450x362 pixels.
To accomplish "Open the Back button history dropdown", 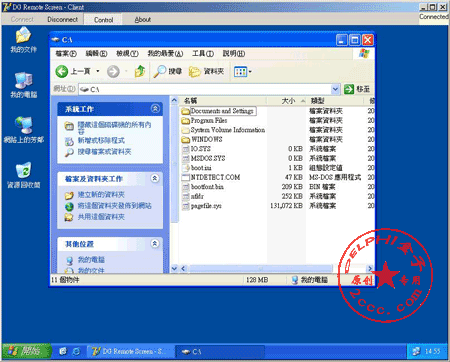I will pos(98,71).
